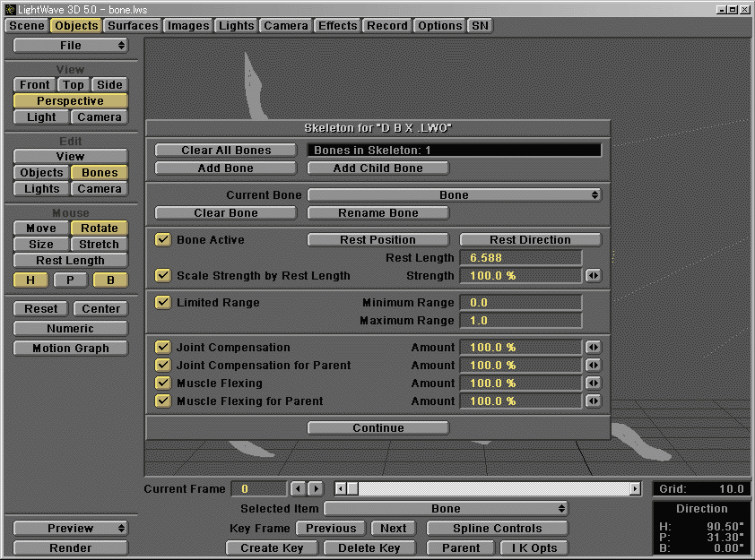This screenshot has width=755, height=560.
Task: Click the Rest Length value field
Action: coord(520,258)
